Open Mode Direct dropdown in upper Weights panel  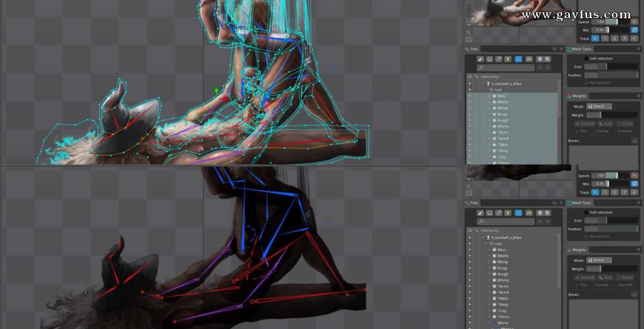(x=599, y=106)
